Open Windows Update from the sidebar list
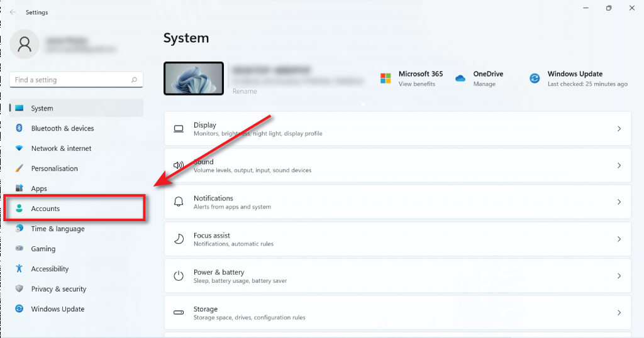 click(58, 309)
